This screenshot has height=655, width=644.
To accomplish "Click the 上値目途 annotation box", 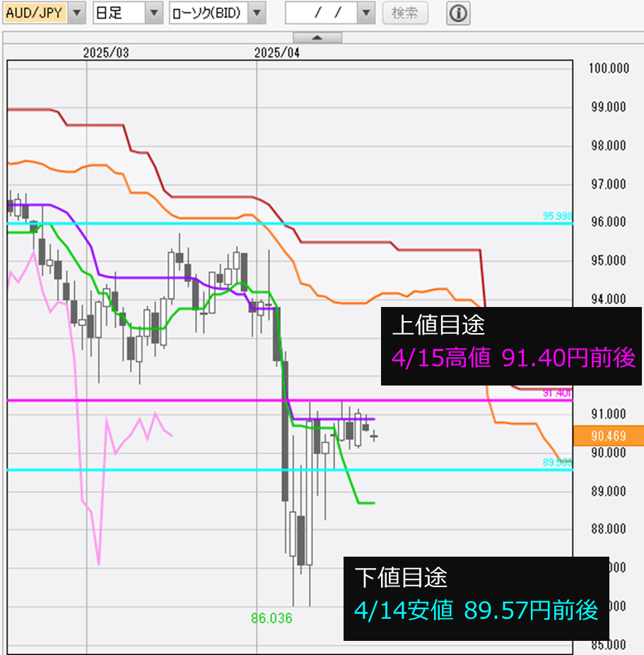I will tap(511, 346).
